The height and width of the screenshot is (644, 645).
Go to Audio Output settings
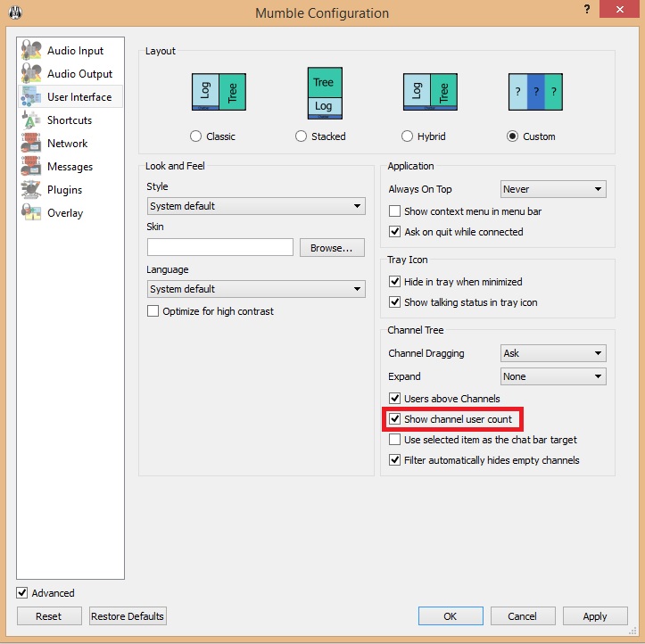[70, 73]
